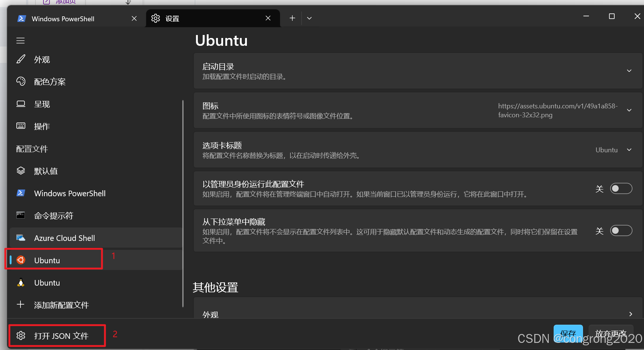Screen dimensions: 644x350
Task: Close the 设置 tab
Action: (x=268, y=18)
